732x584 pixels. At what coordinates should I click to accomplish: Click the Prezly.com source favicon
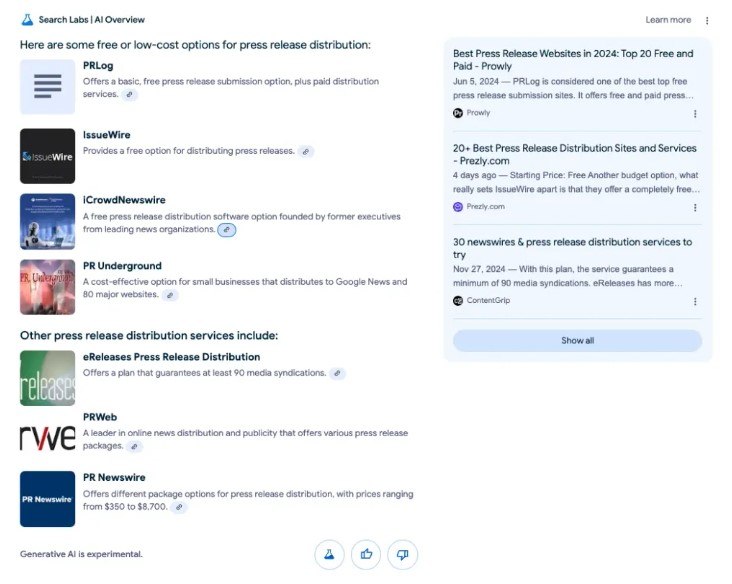pos(458,207)
